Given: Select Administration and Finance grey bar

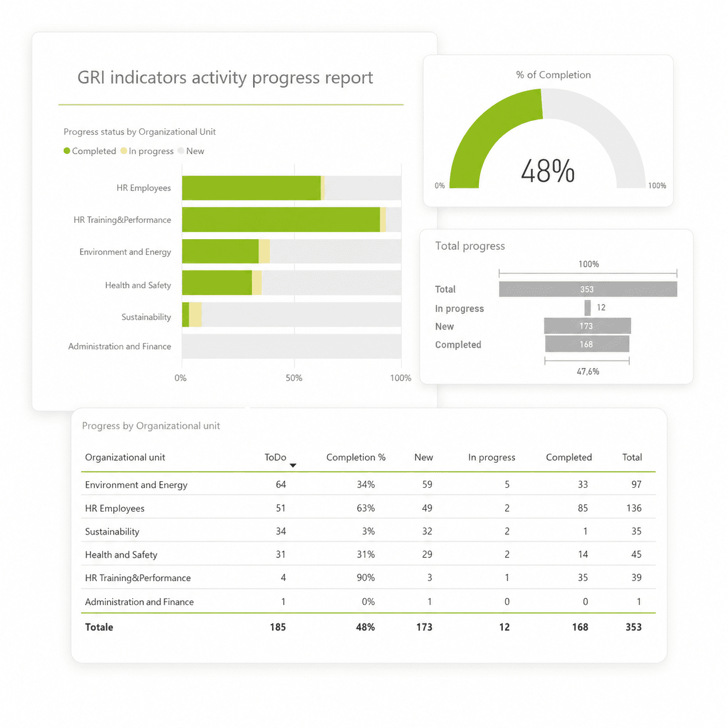Looking at the screenshot, I should click(x=291, y=346).
